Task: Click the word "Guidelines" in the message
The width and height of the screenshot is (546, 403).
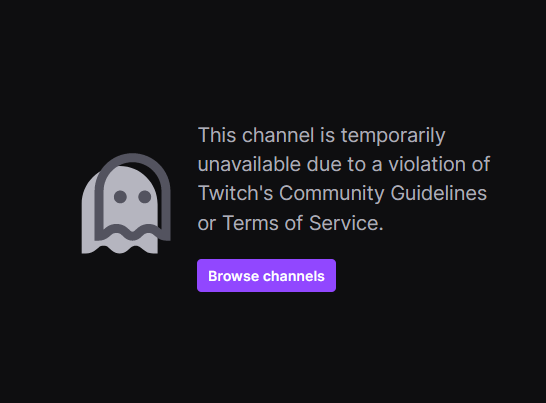Action: 438,193
